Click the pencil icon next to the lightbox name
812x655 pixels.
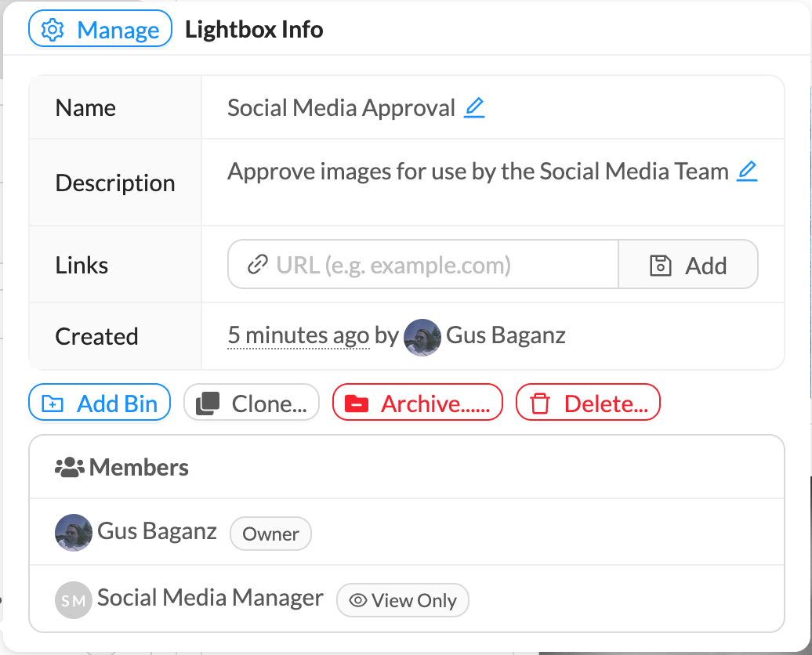click(474, 107)
